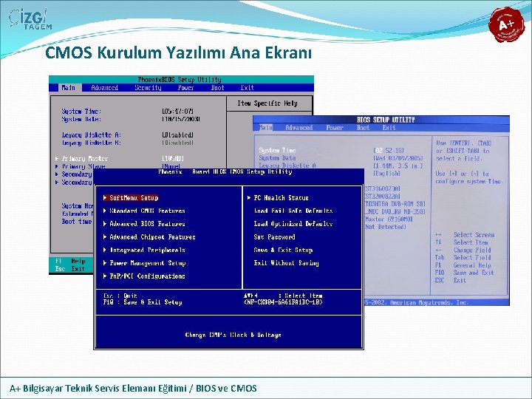Choose Set Password option

click(x=274, y=237)
